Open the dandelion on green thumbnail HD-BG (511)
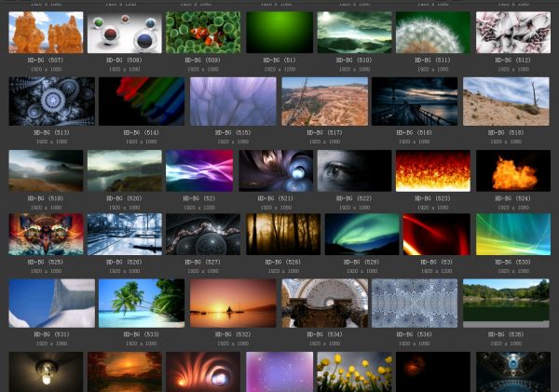Screen dimensions: 559x392 433,33
